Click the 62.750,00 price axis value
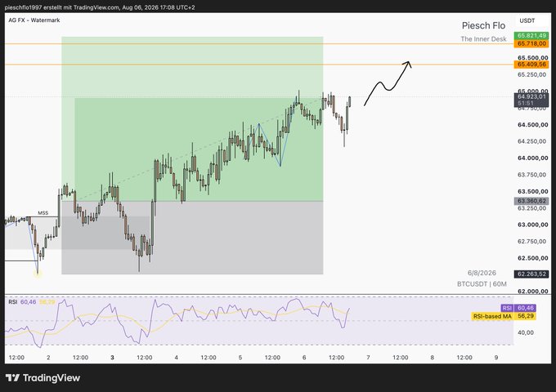The height and width of the screenshot is (392, 556). click(532, 242)
